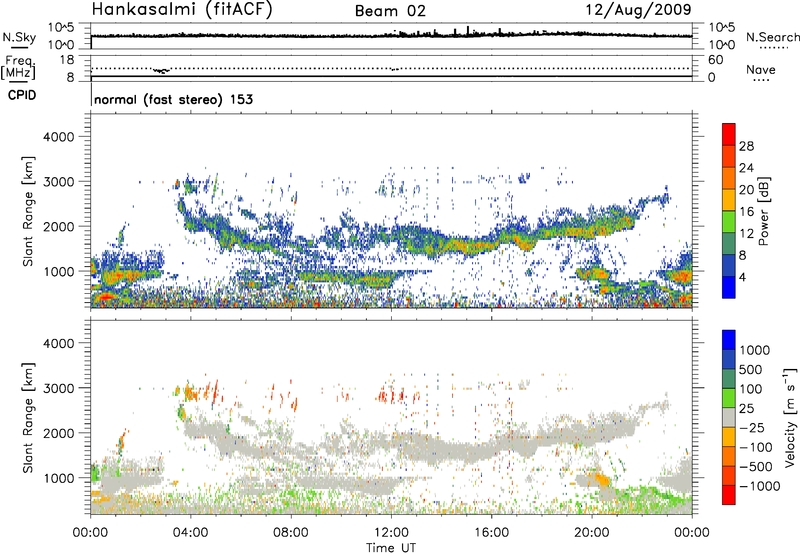Click the "-1000" velocity colorbar label

tap(760, 486)
